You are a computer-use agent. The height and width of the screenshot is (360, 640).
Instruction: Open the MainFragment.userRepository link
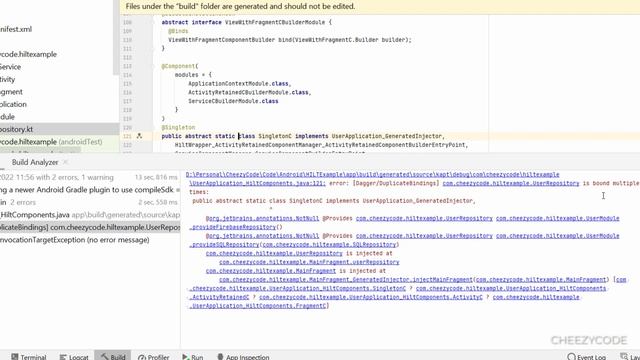pos(309,262)
